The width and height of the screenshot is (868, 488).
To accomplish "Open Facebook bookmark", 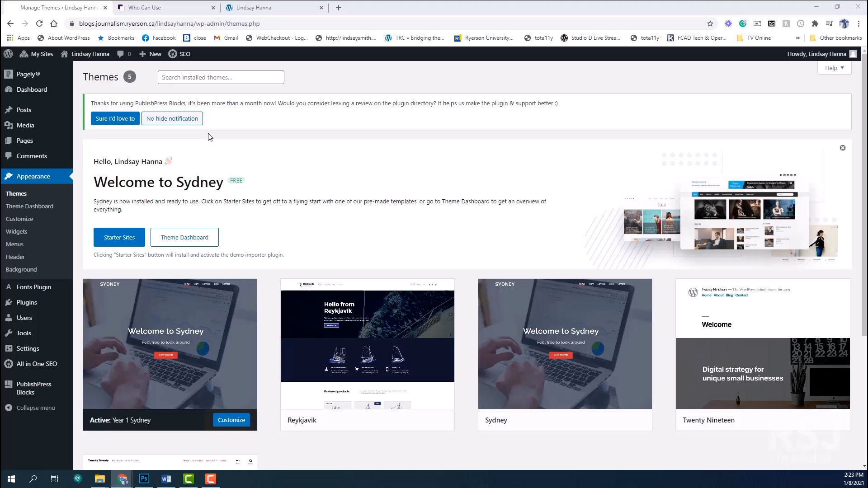I will pyautogui.click(x=159, y=38).
